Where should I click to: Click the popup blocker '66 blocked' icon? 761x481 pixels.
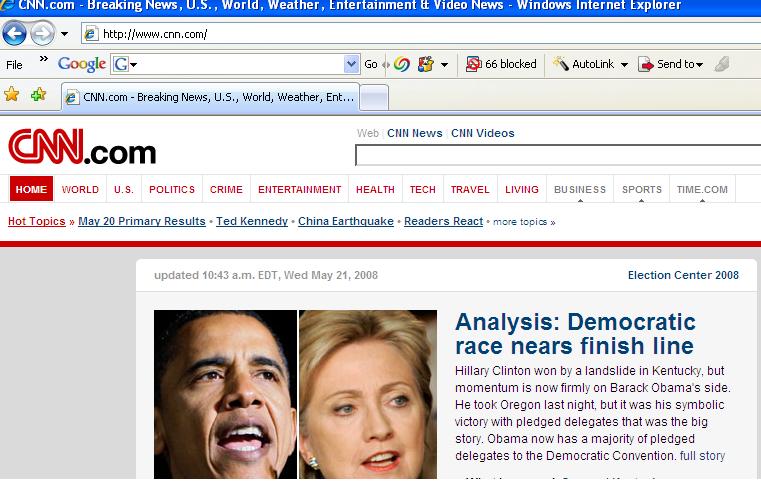473,64
